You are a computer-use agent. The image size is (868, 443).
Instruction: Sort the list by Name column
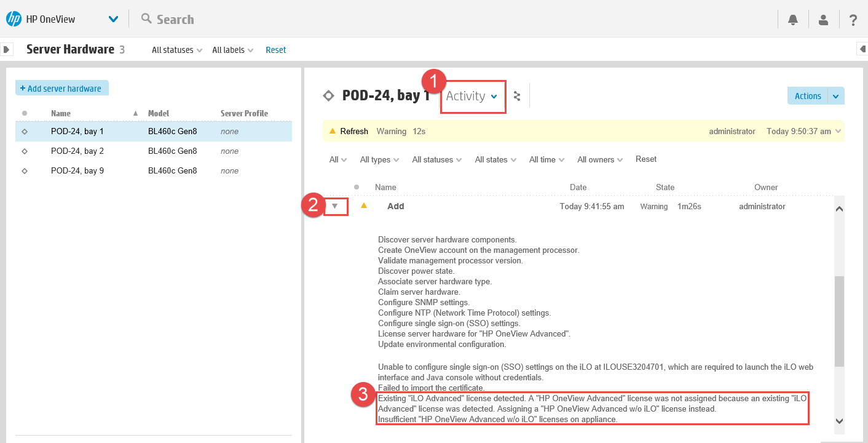[x=61, y=113]
